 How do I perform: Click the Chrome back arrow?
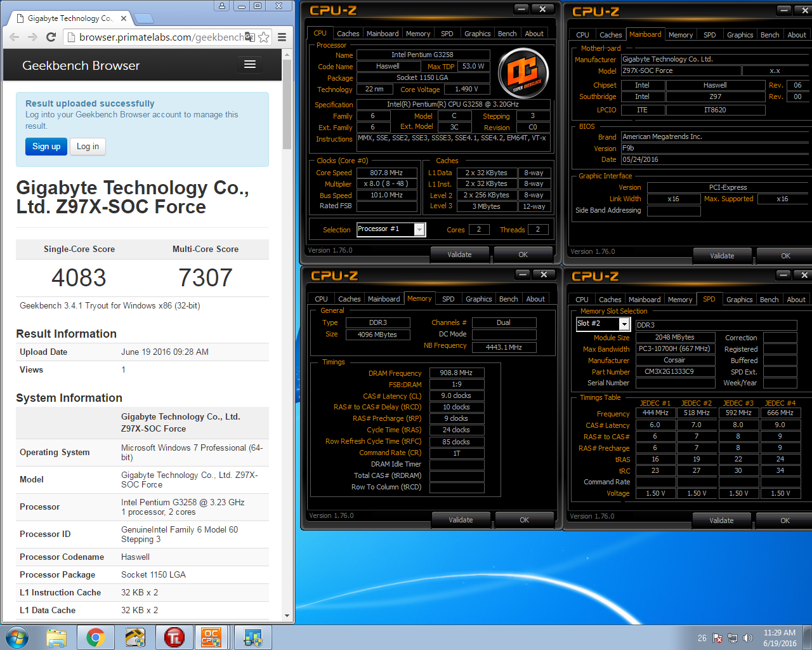(x=14, y=37)
